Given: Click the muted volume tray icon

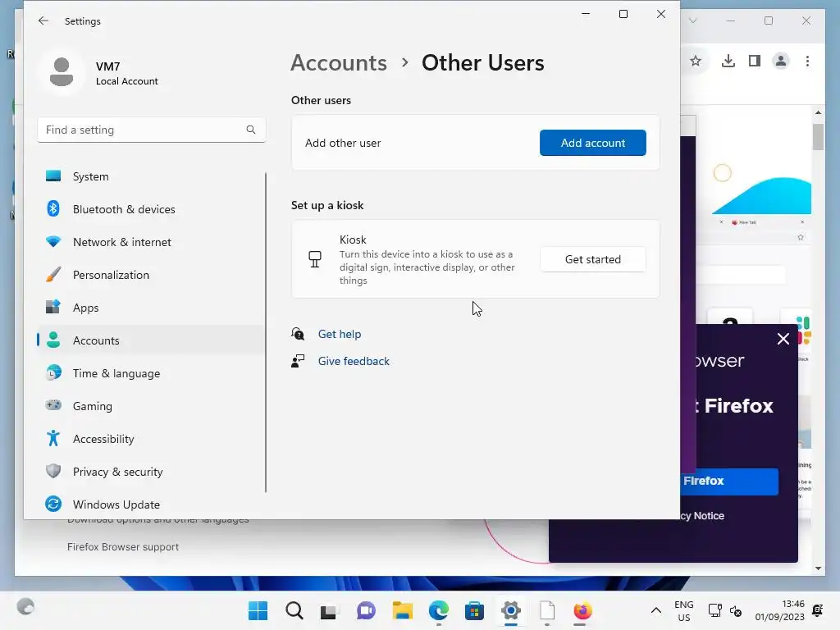Looking at the screenshot, I should pos(736,610).
